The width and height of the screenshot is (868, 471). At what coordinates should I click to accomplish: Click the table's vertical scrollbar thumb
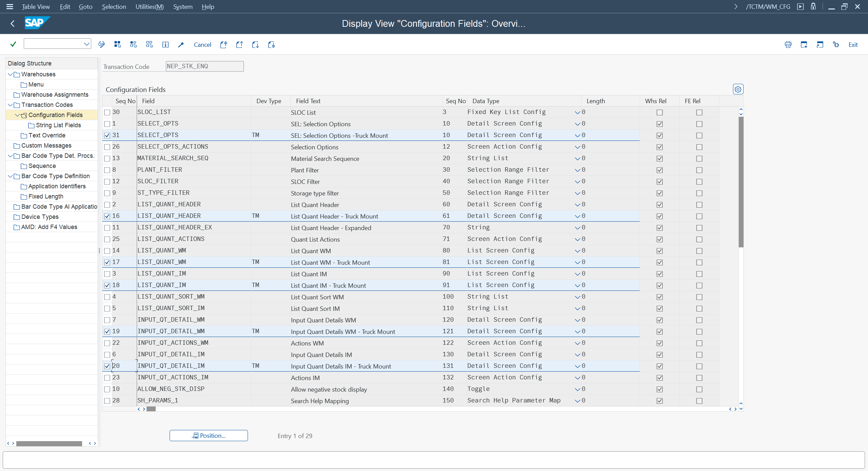(741, 182)
